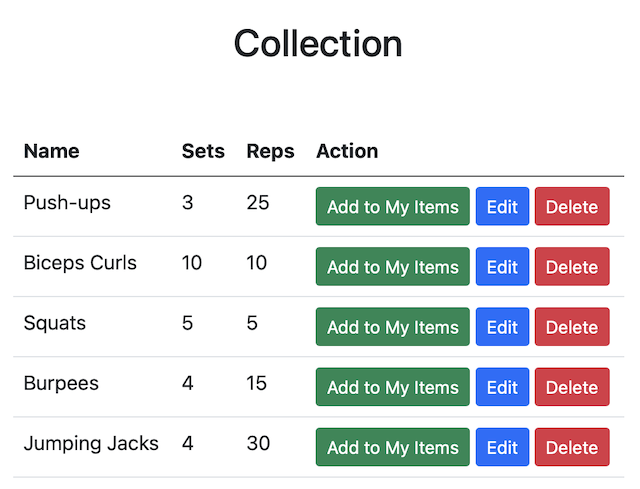This screenshot has width=640, height=489.
Task: Click the Sets column header
Action: (203, 151)
